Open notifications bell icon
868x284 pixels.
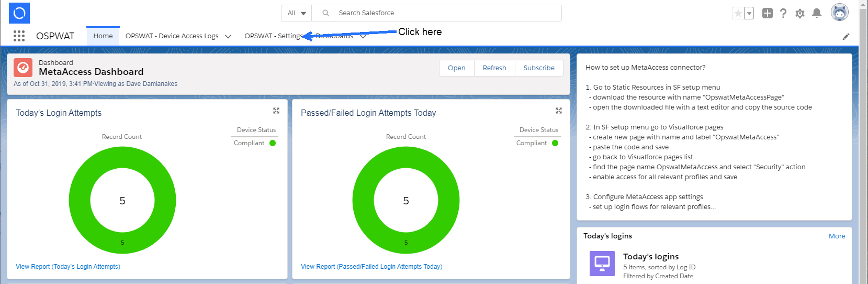click(x=816, y=14)
